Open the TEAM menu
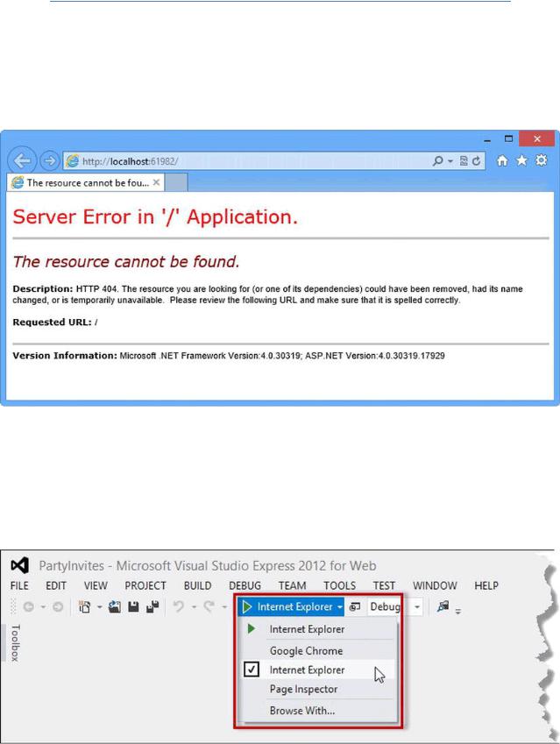Image resolution: width=560 pixels, height=744 pixels. 292,585
